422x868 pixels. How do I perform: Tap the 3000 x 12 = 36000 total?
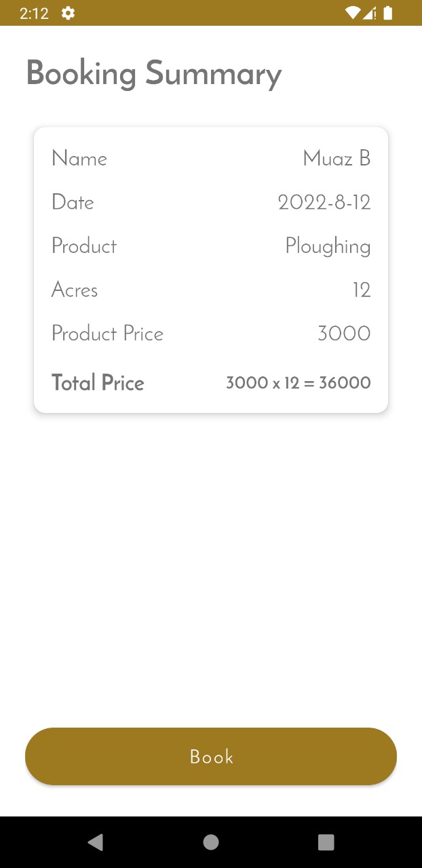[299, 382]
